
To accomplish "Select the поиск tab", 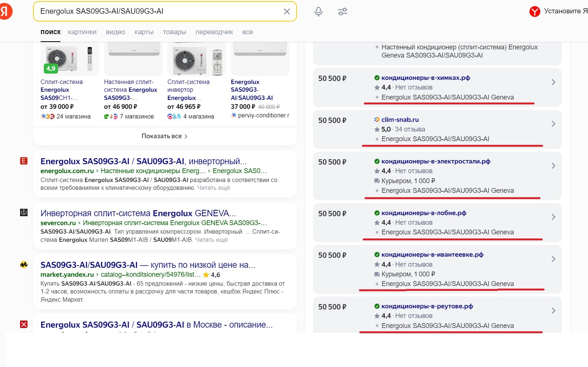I will [51, 32].
